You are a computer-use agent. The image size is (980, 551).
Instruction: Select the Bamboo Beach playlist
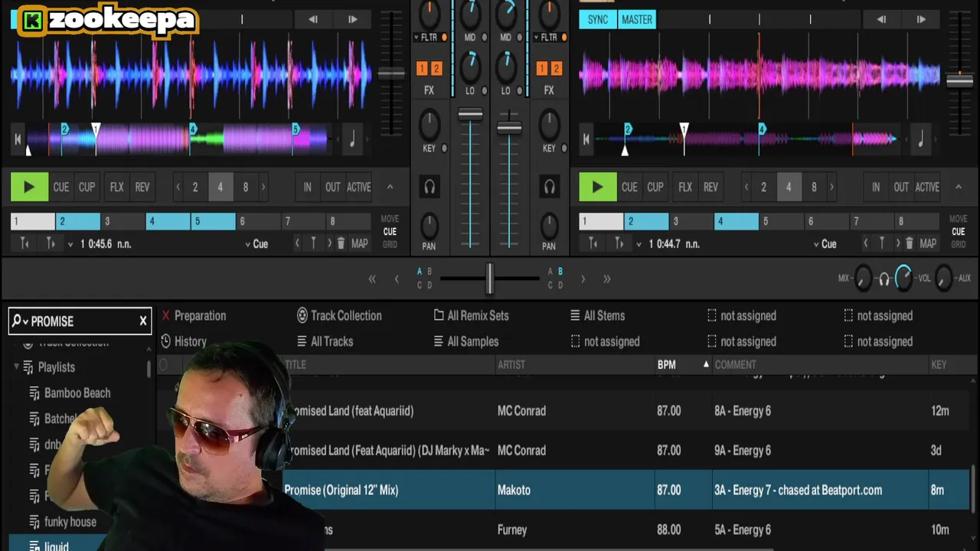tap(77, 393)
